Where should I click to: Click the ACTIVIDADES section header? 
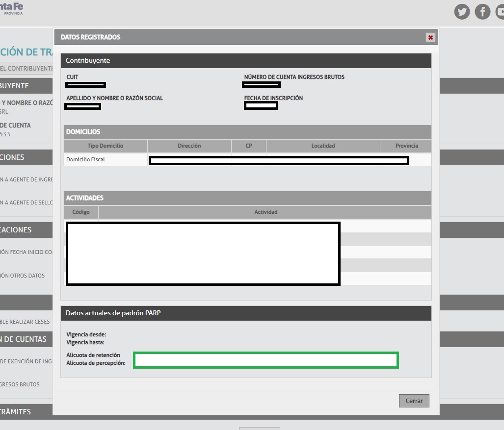click(x=247, y=198)
